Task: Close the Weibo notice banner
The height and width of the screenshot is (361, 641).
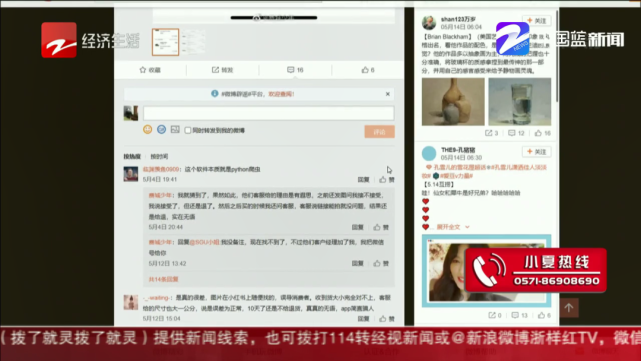Action: 388,94
